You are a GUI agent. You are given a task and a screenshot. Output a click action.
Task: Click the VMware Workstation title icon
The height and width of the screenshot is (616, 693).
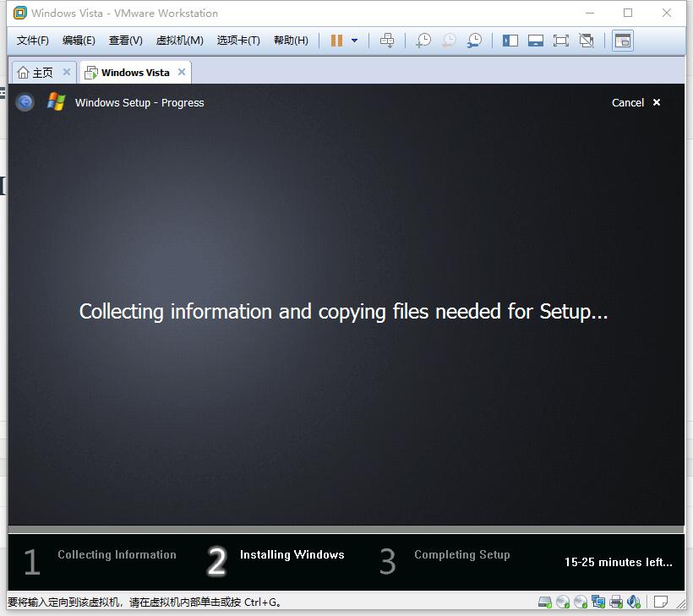20,13
